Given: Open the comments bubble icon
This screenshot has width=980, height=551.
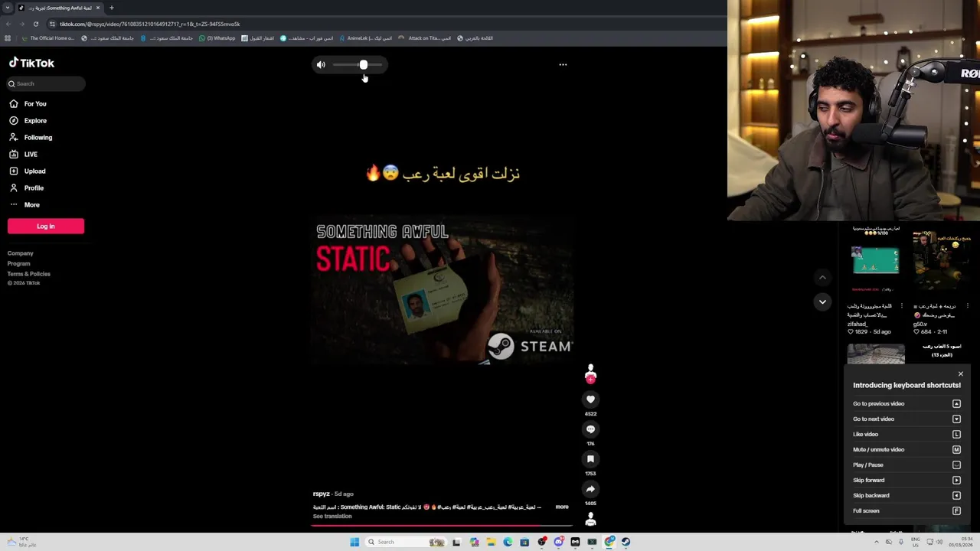Looking at the screenshot, I should tap(590, 429).
